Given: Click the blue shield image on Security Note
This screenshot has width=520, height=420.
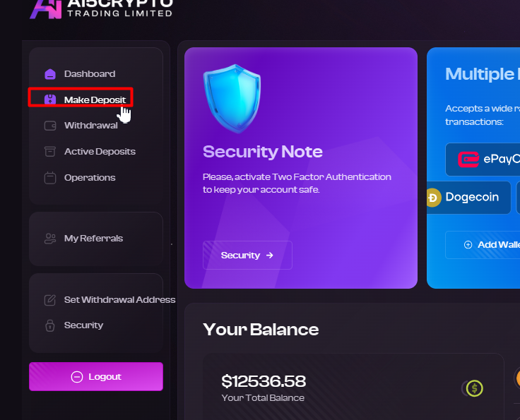Looking at the screenshot, I should [x=232, y=99].
